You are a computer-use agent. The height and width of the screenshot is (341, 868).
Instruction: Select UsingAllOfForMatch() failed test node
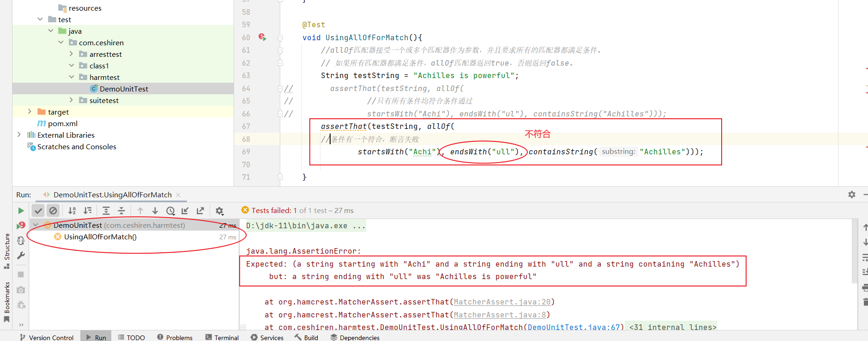pyautogui.click(x=100, y=237)
